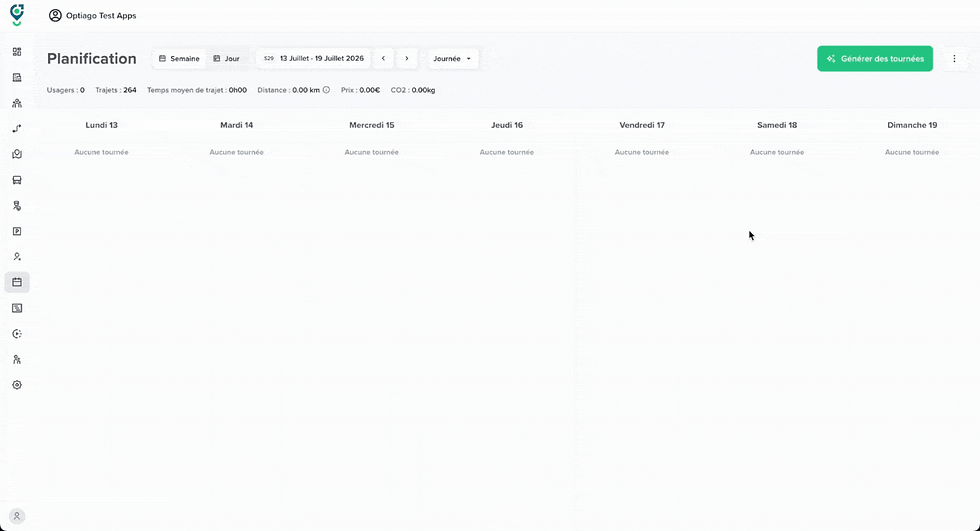The width and height of the screenshot is (980, 531).
Task: Open Optiago Test Apps account menu
Action: (x=92, y=16)
